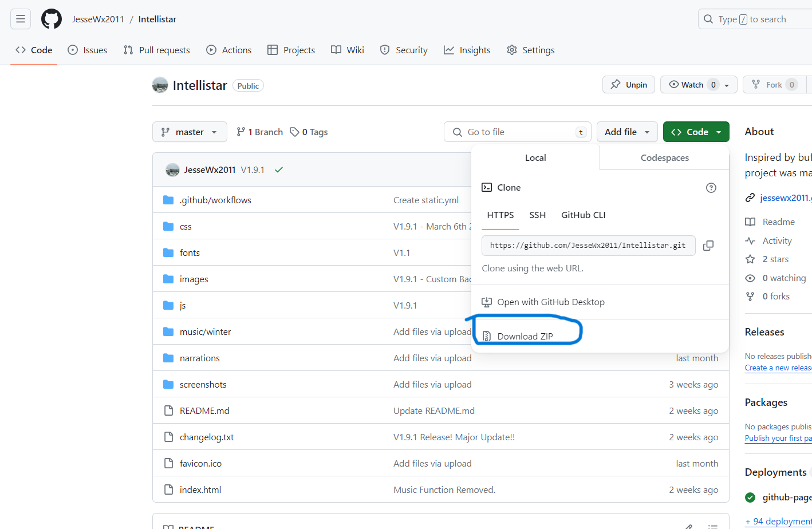Open the repository Settings tab
The width and height of the screenshot is (812, 529).
[531, 50]
